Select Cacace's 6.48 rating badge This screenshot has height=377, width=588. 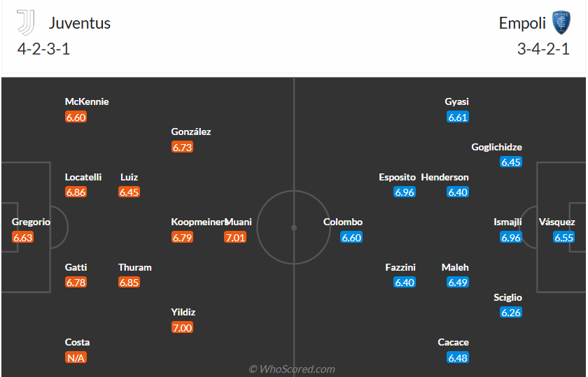click(x=458, y=357)
